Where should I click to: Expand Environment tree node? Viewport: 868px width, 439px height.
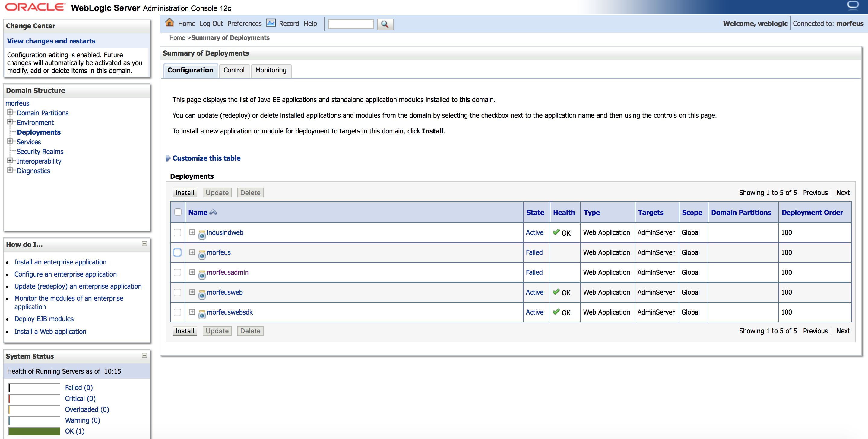[x=10, y=122]
